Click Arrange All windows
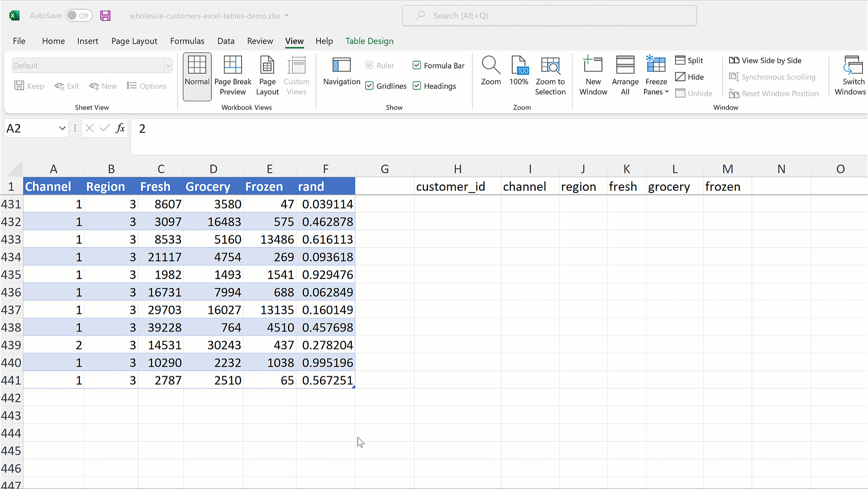Viewport: 868px width, 489px height. pyautogui.click(x=625, y=76)
